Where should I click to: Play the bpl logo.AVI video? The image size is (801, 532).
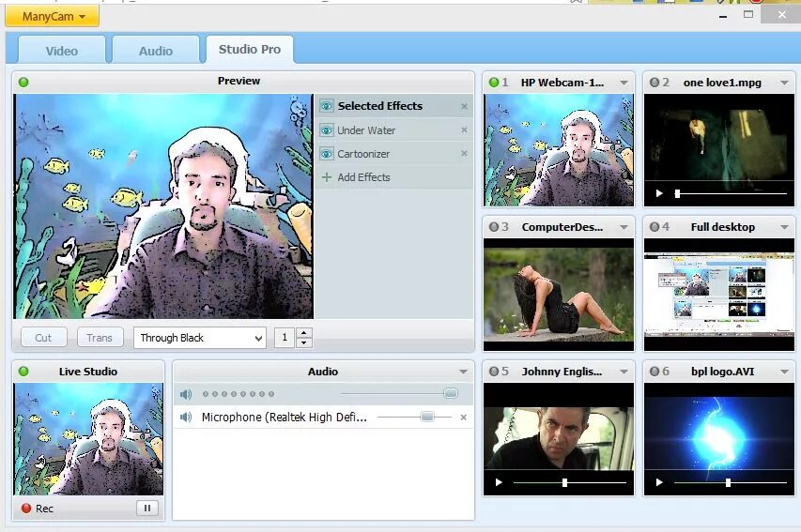[x=659, y=482]
